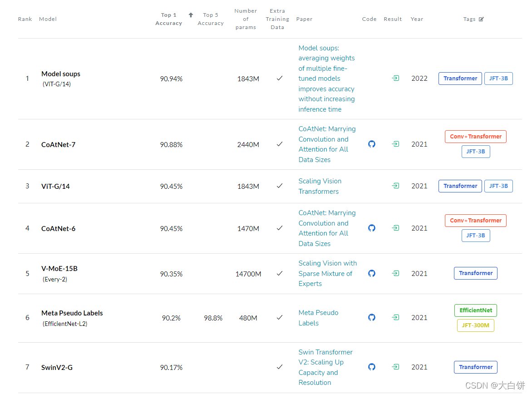
Task: Click the Transformer tag on V-MoE-15B row
Action: [x=476, y=273]
